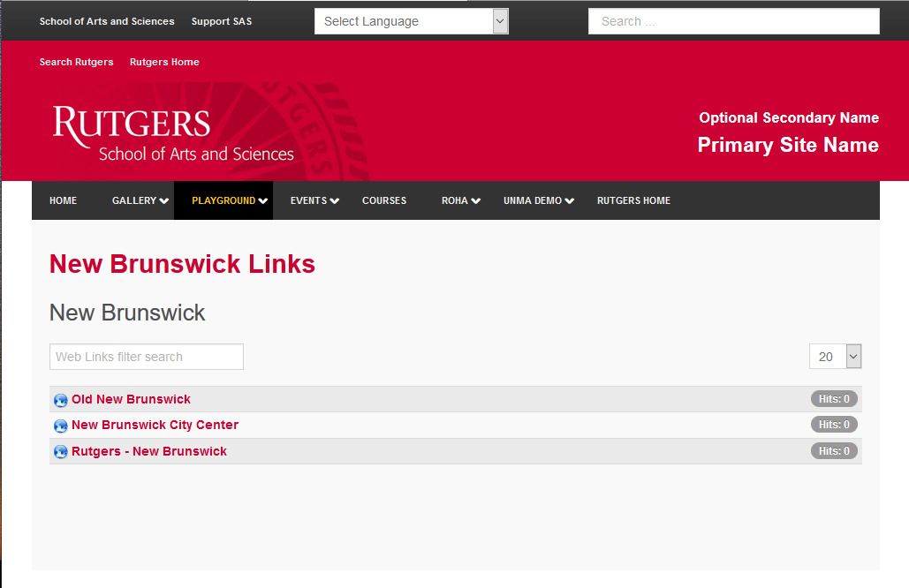Focus the Web Links filter search box
The image size is (909, 588).
pos(147,357)
